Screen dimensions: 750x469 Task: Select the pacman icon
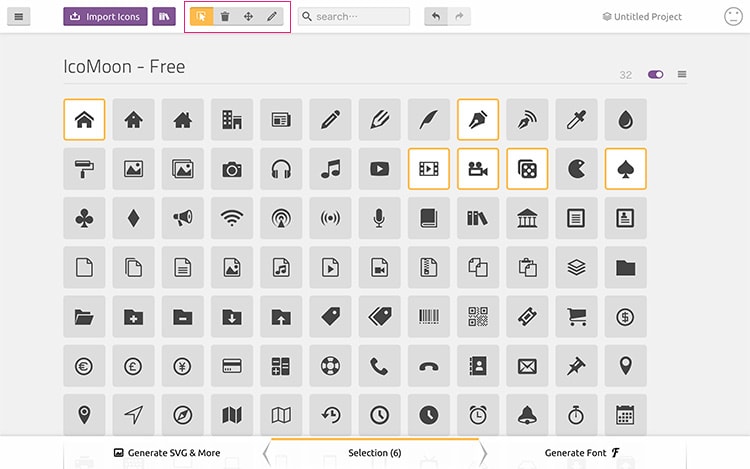pyautogui.click(x=576, y=169)
